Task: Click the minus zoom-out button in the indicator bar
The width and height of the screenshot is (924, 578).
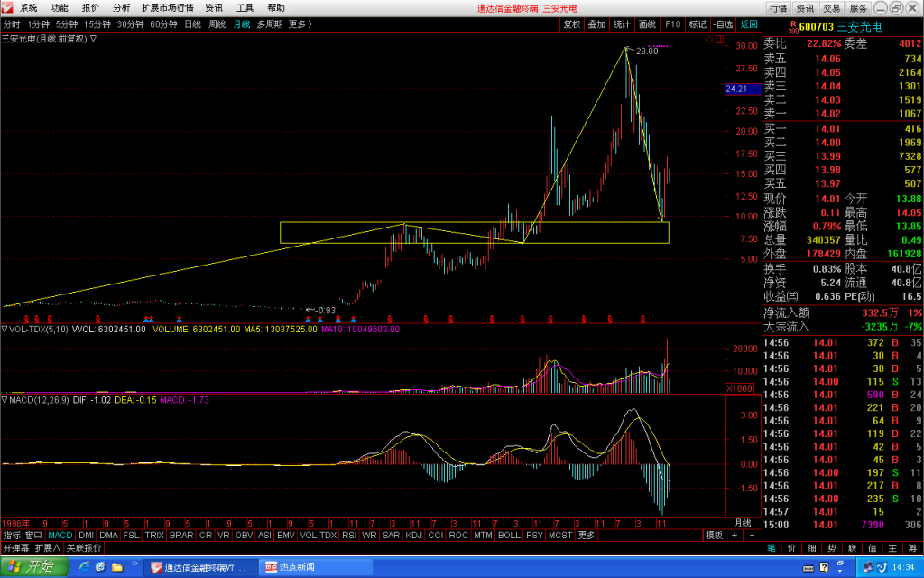Action: (752, 535)
